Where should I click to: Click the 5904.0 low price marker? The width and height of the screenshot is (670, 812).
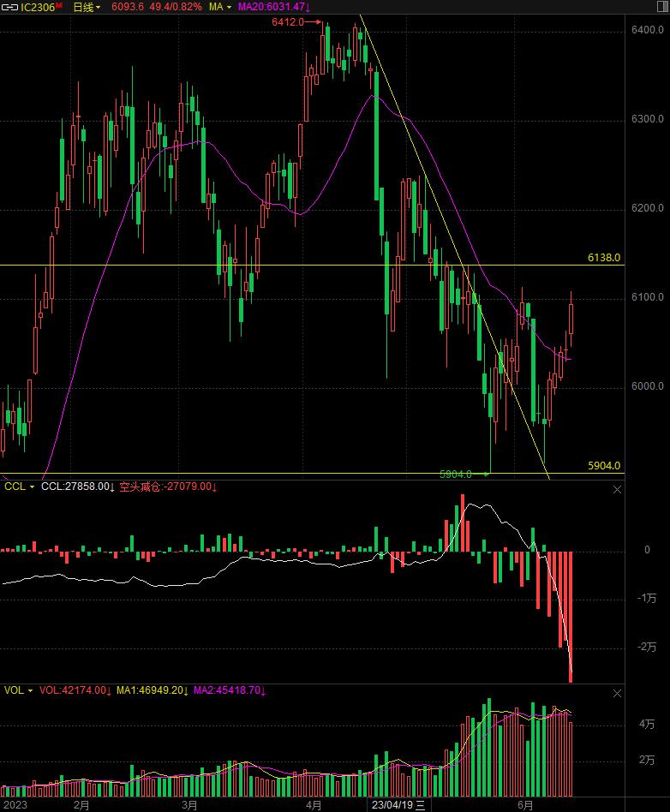coord(456,474)
